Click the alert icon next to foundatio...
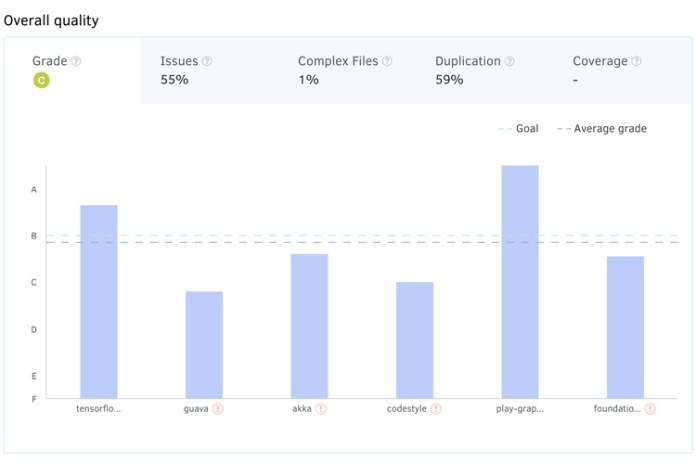Screen dimensions: 696x475 (650, 408)
